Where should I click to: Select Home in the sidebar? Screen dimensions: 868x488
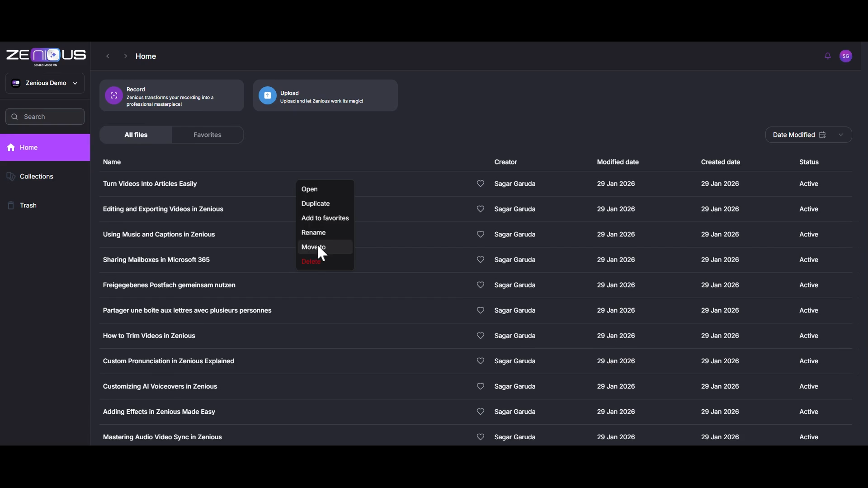tap(28, 147)
